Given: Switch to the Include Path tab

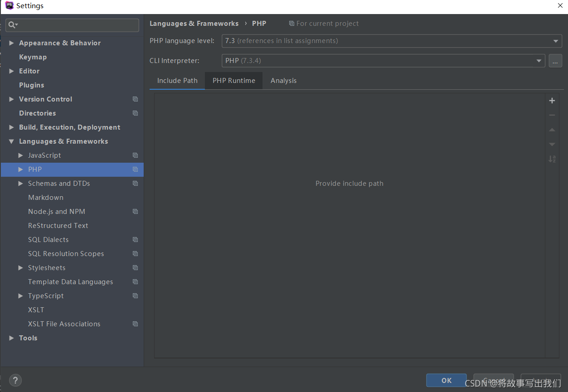Looking at the screenshot, I should [x=177, y=81].
